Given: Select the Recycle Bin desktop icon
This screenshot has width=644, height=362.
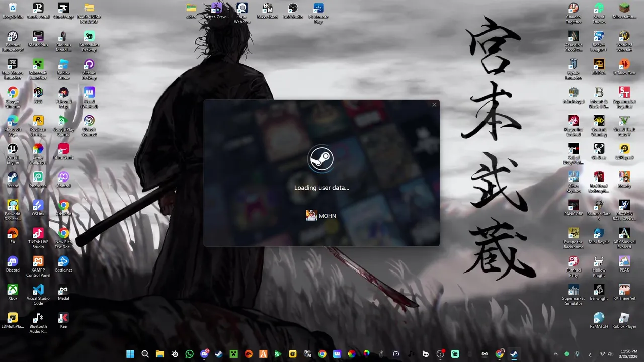Looking at the screenshot, I should (x=13, y=11).
